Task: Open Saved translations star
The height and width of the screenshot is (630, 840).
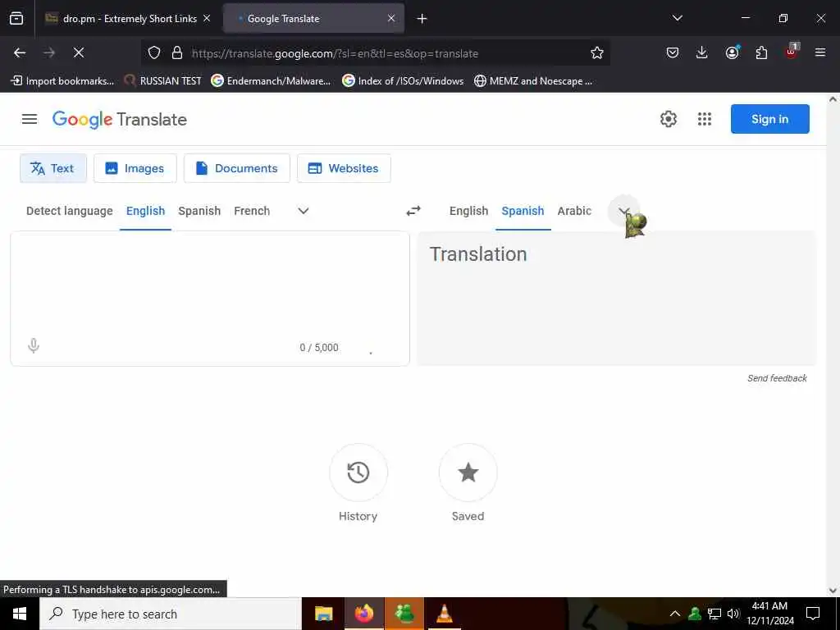Action: coord(468,472)
